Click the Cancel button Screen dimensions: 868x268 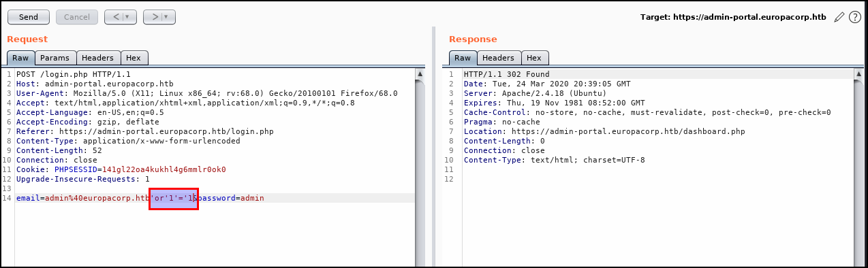click(x=77, y=16)
